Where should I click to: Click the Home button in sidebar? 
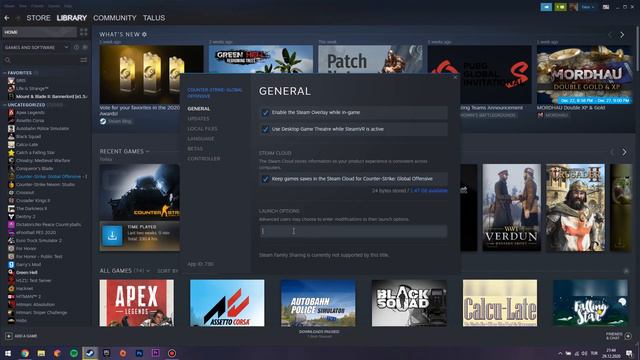39,32
